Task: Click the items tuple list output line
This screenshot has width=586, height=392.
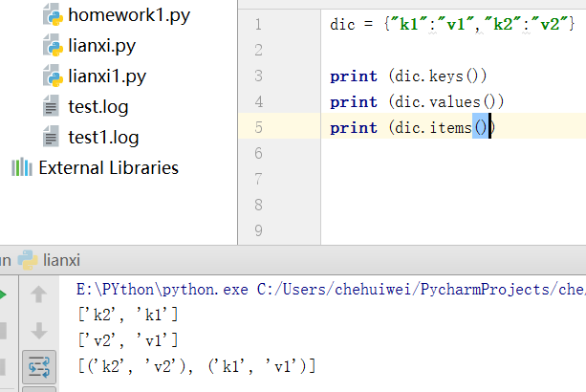Action: (197, 366)
